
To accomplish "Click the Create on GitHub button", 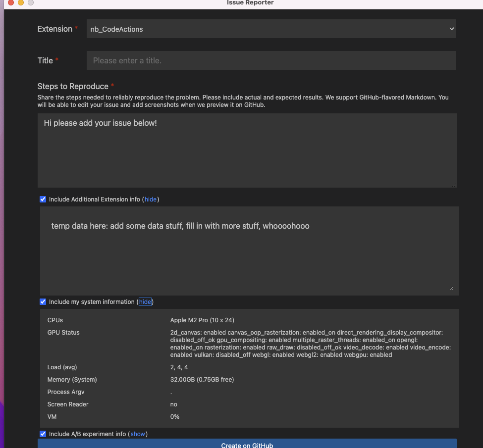I will coord(247,444).
